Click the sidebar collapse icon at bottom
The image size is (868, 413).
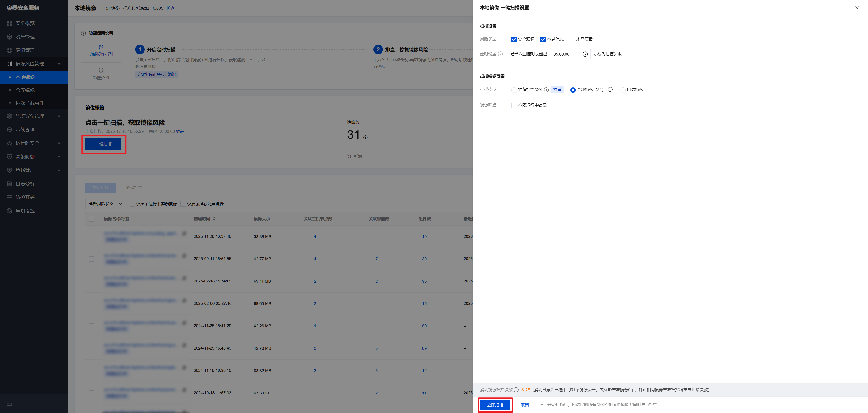[9, 404]
